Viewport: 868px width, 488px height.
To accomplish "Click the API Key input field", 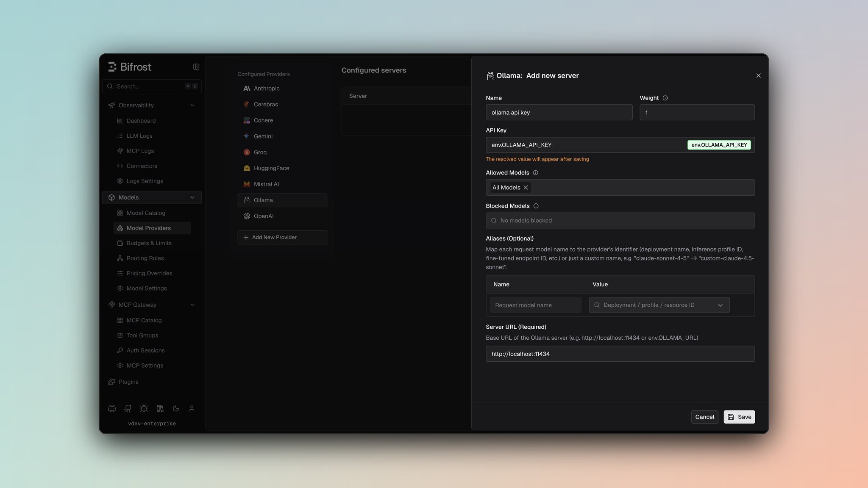I will coord(620,145).
